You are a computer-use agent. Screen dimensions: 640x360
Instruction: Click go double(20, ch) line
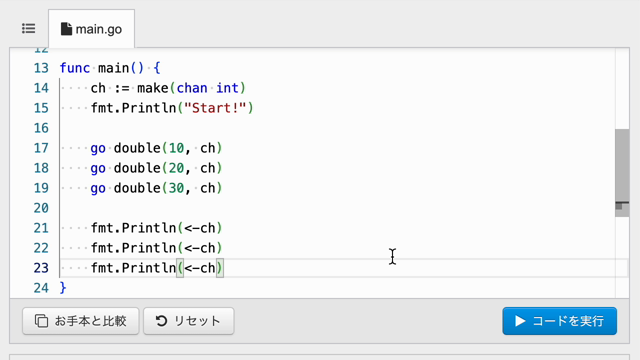point(156,168)
